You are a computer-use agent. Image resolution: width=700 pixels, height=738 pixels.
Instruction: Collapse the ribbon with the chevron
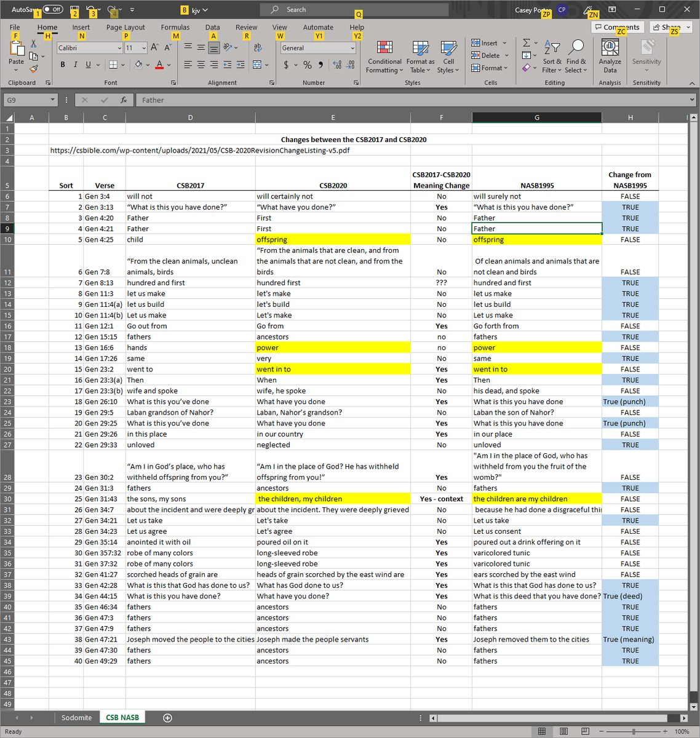pyautogui.click(x=691, y=83)
